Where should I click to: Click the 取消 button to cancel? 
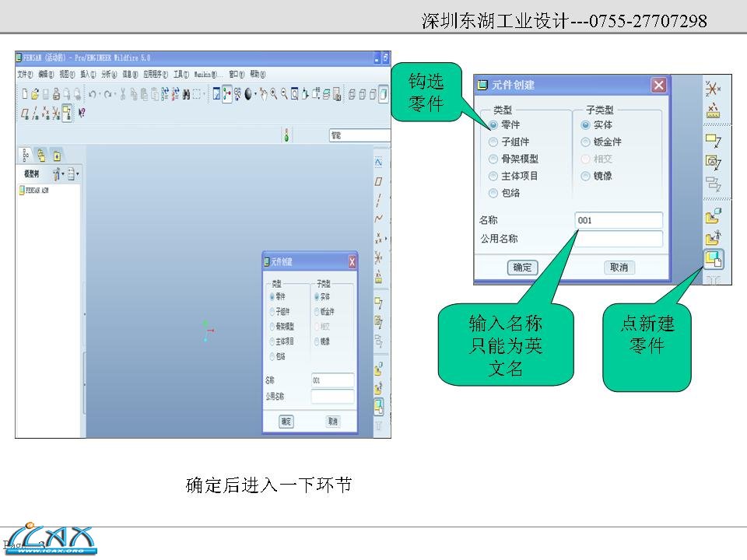point(619,268)
